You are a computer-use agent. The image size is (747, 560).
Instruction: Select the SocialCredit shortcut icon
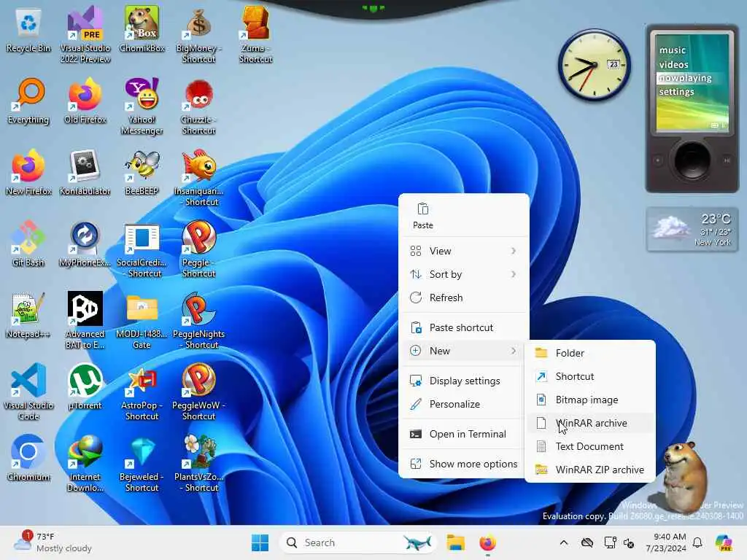[142, 249]
